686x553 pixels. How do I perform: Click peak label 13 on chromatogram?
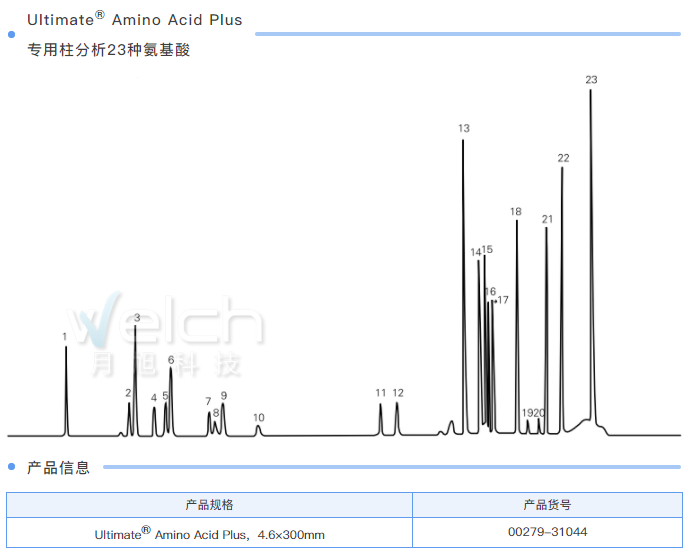pos(464,128)
